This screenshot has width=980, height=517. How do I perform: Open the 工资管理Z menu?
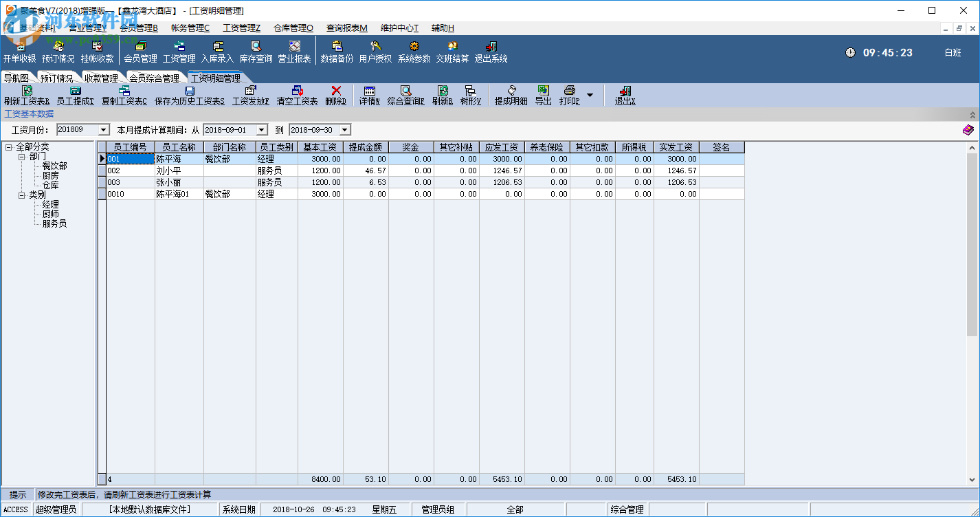click(241, 28)
